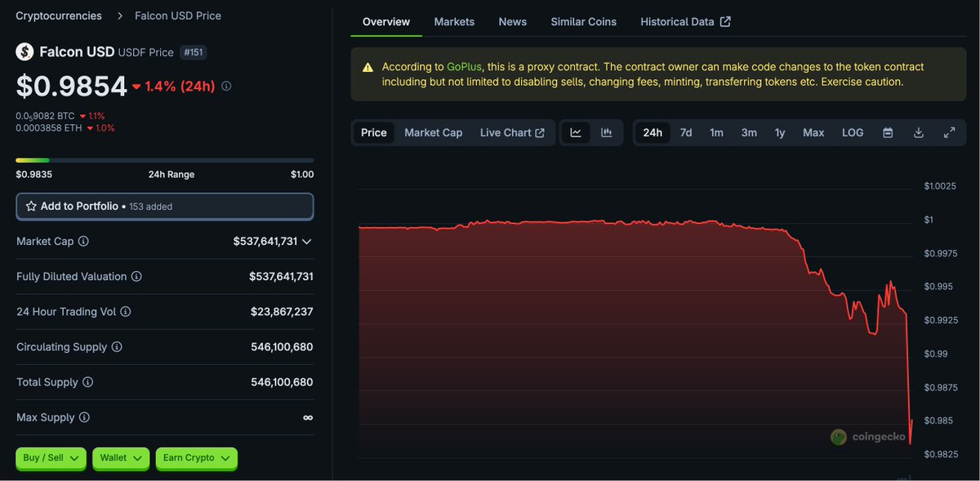This screenshot has height=481, width=980.
Task: Show Fully Diluted Valuation info icon
Action: pyautogui.click(x=136, y=277)
